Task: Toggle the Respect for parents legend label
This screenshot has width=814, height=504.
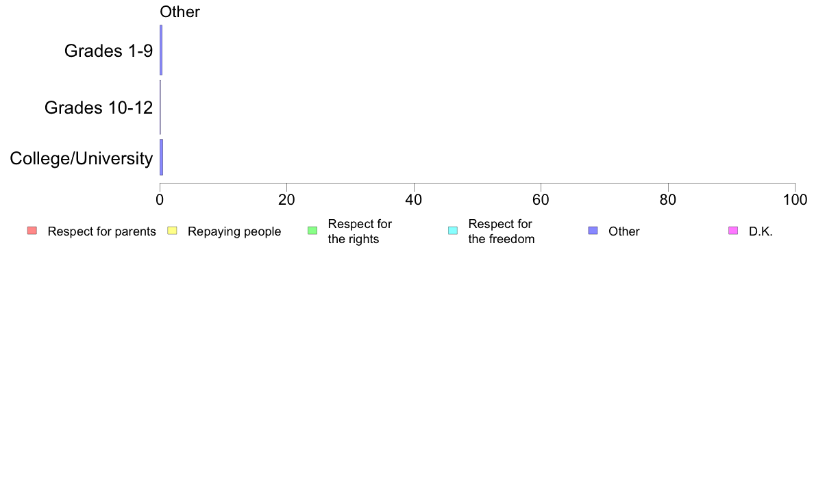Action: pos(101,231)
